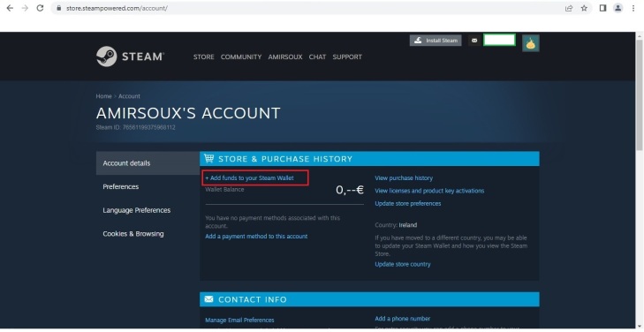This screenshot has width=644, height=332.
Task: Click the Steam ID number text
Action: coord(135,127)
